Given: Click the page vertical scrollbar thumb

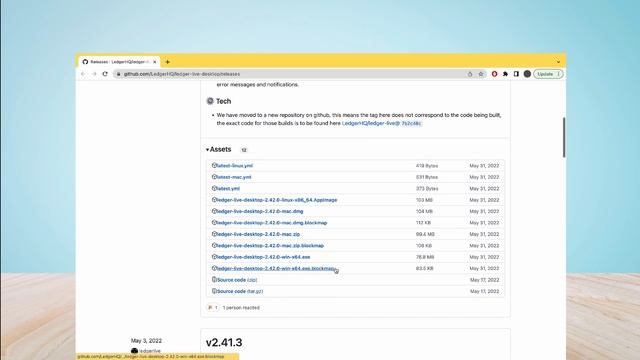Looking at the screenshot, I should [564, 138].
